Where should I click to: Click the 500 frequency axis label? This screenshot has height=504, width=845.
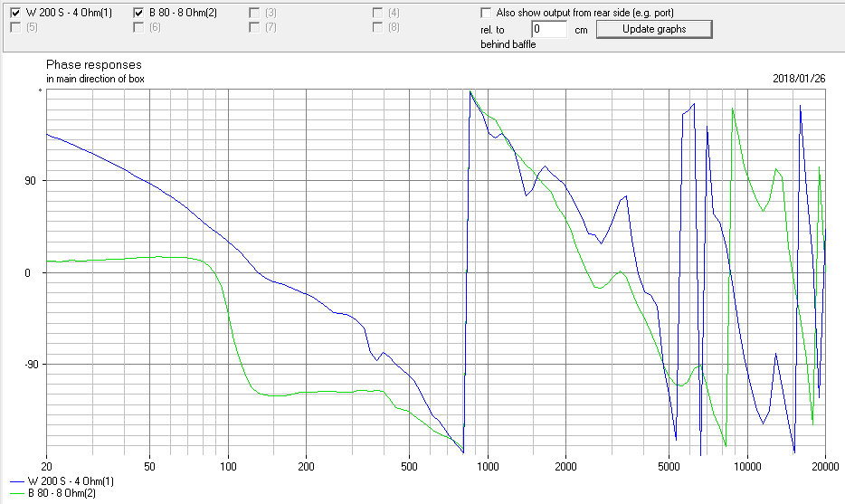tap(409, 467)
